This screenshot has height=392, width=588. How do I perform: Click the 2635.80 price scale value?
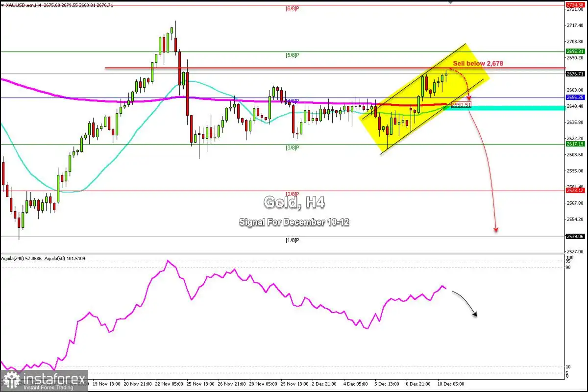tap(574, 122)
